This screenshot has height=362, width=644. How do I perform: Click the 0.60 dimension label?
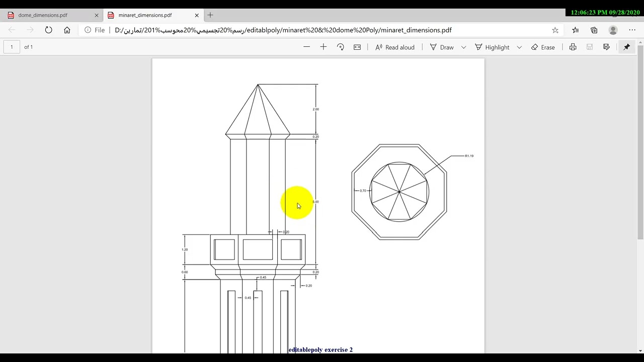pyautogui.click(x=185, y=272)
